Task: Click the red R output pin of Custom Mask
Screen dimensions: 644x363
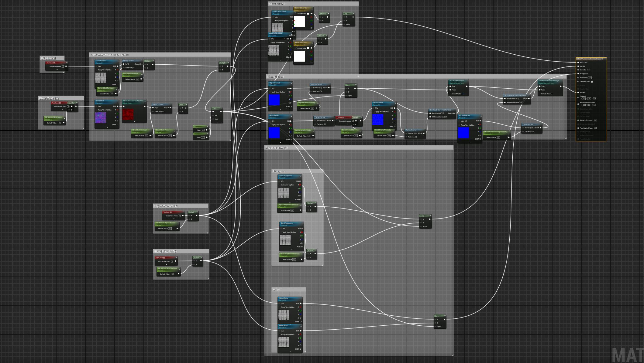Action: (117, 70)
